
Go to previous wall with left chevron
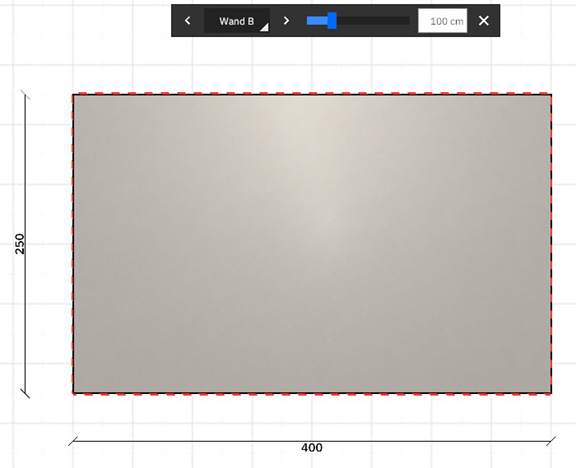(188, 21)
